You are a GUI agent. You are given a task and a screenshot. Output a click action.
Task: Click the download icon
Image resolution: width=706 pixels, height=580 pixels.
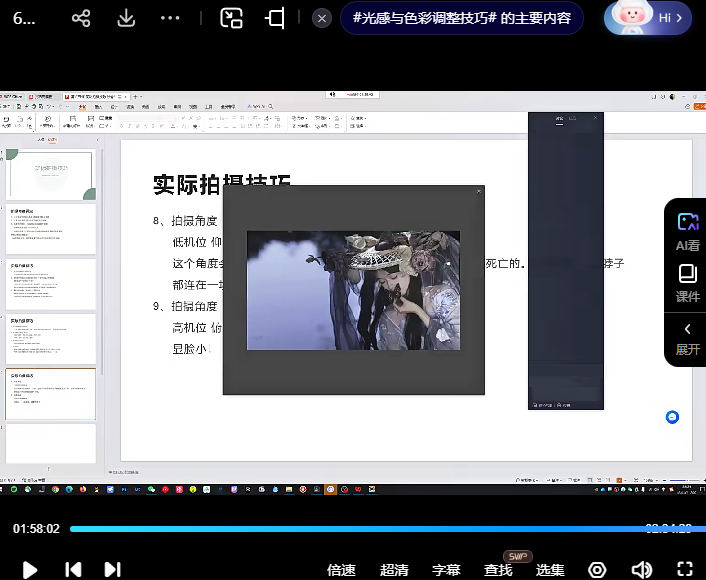[126, 18]
